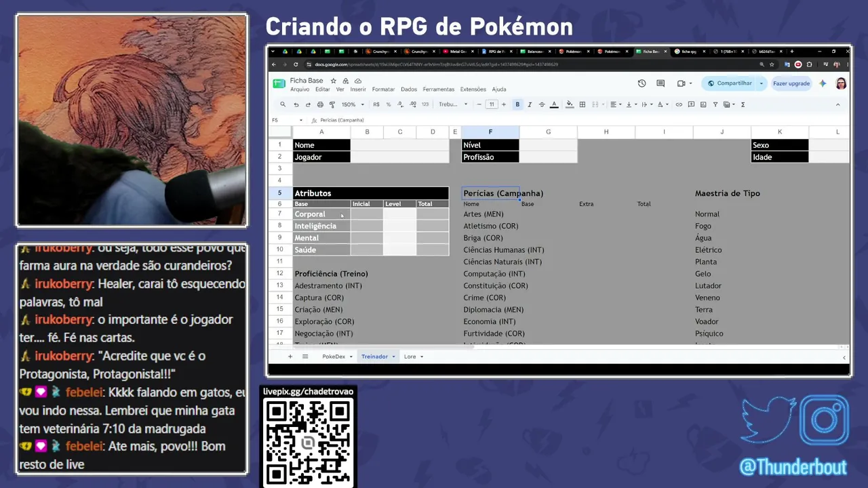
Task: Open the Google account avatar
Action: coord(841,83)
